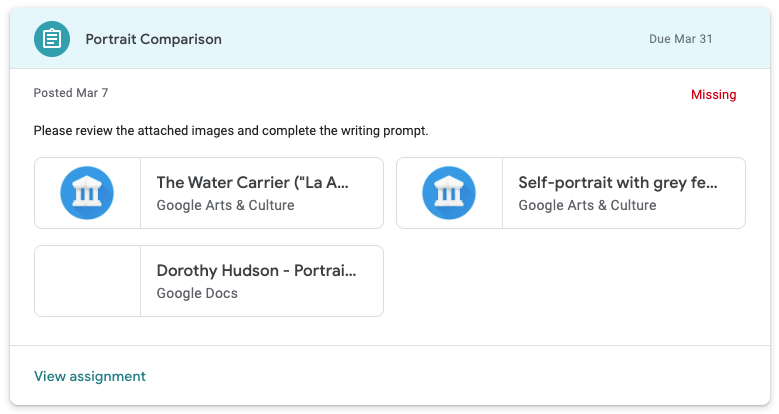The image size is (779, 414).
Task: Click blank footer area beside View assignment
Action: [x=450, y=376]
